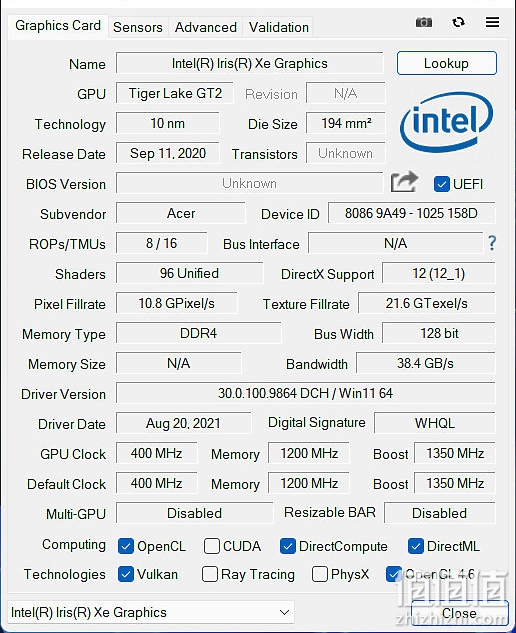Open the Advanced tab
This screenshot has height=633, width=516.
click(x=206, y=27)
